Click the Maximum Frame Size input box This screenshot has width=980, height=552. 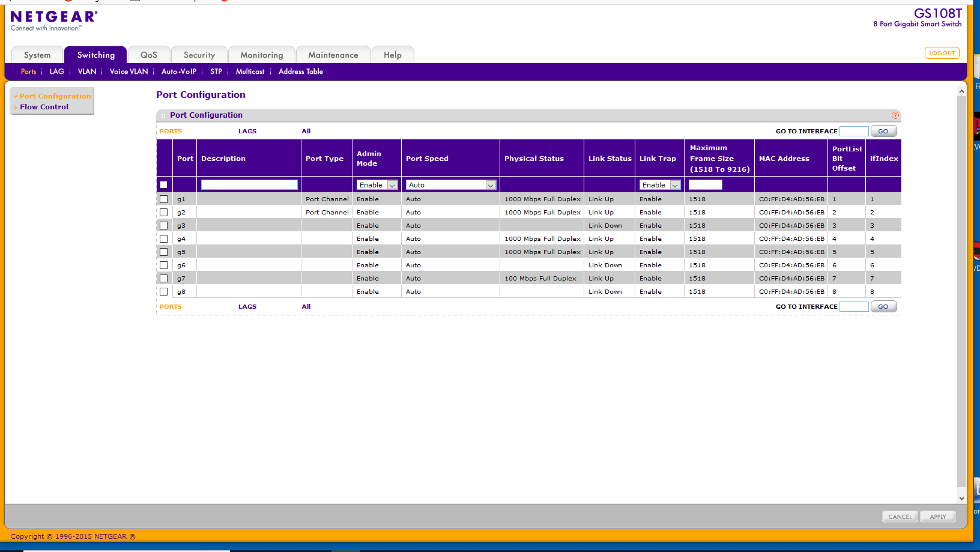click(x=705, y=185)
